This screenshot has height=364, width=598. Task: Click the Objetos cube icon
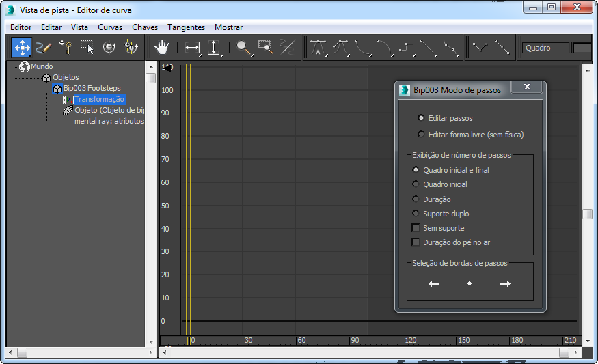point(46,78)
